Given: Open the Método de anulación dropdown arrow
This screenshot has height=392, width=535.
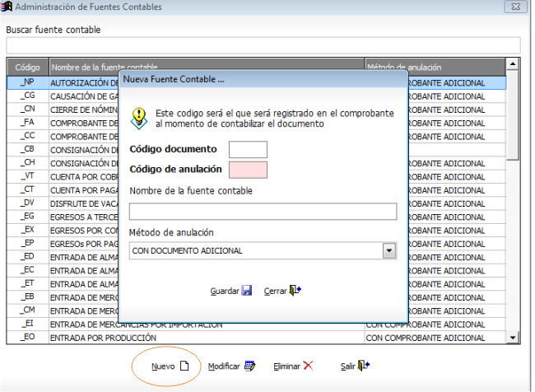Looking at the screenshot, I should [x=389, y=250].
